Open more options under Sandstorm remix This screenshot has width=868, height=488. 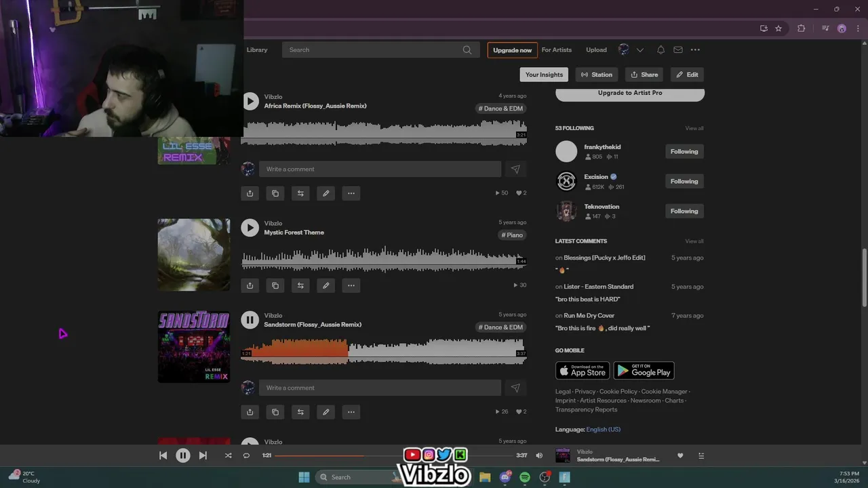tap(351, 412)
